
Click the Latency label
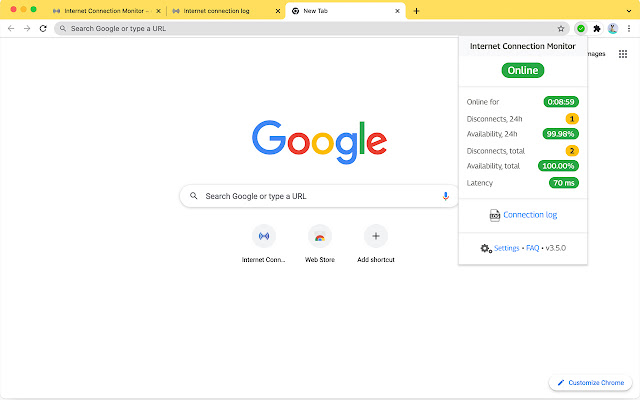[480, 183]
